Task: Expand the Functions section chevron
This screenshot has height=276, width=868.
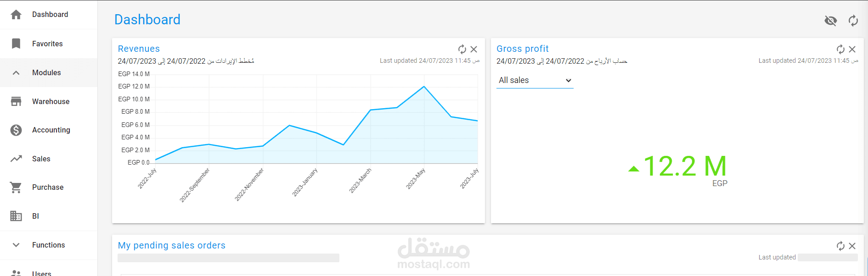Action: (x=16, y=245)
